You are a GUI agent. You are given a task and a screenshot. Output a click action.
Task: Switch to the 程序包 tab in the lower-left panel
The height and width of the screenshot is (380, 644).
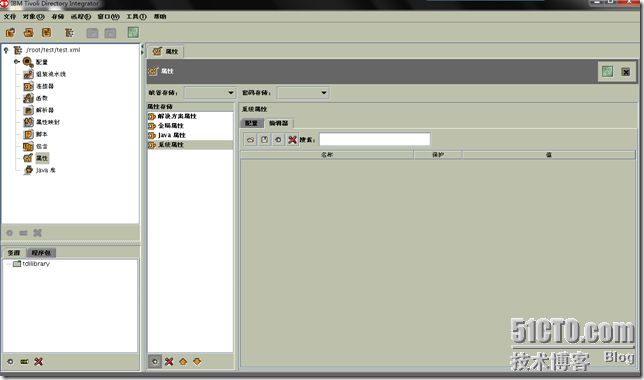[41, 253]
